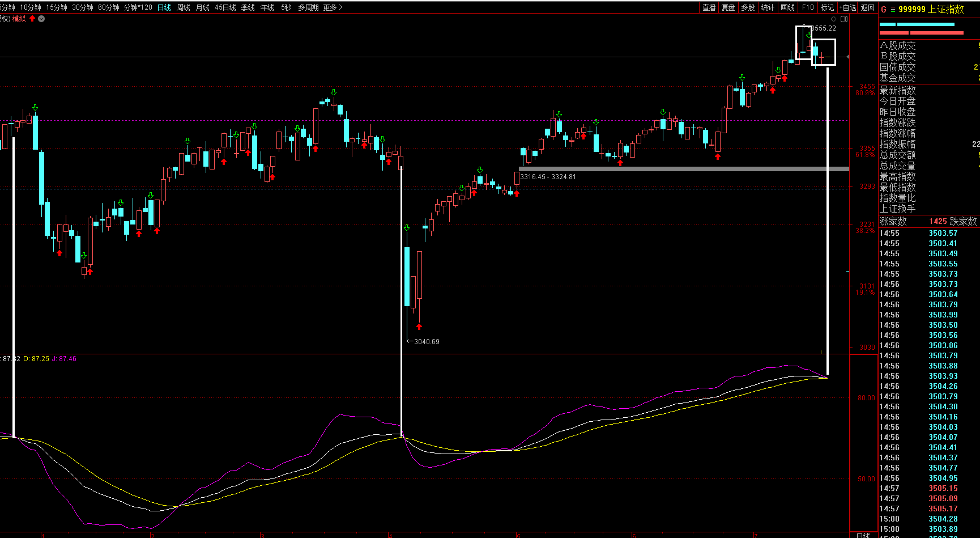
Task: Click the B股成交 row
Action: (x=929, y=56)
